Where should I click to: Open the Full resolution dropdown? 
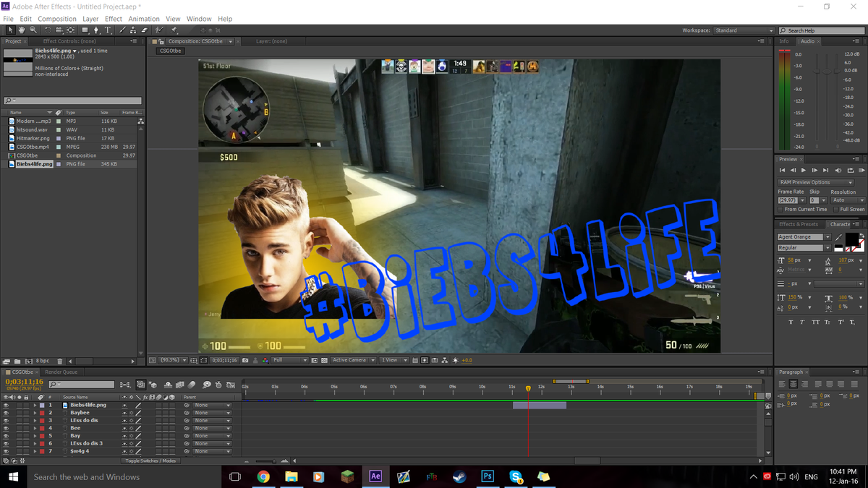(x=290, y=360)
